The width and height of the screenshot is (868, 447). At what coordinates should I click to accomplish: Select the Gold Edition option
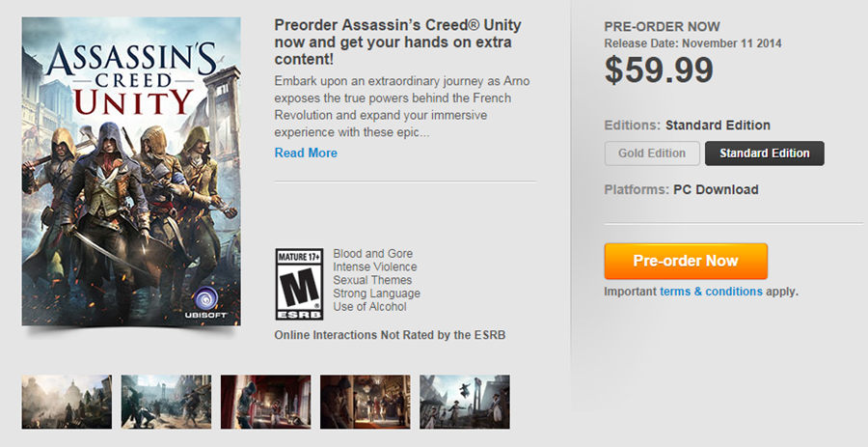[651, 154]
